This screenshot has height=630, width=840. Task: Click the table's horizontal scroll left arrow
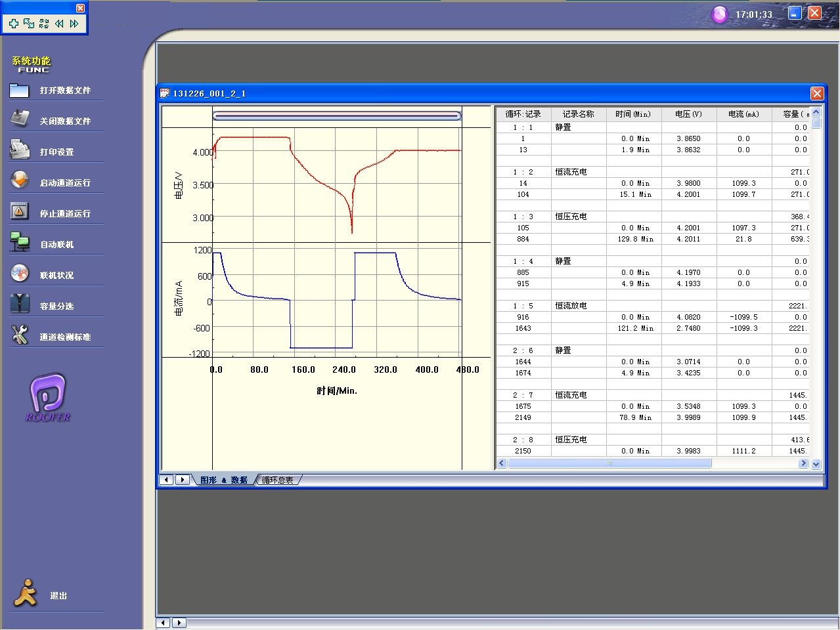point(502,463)
